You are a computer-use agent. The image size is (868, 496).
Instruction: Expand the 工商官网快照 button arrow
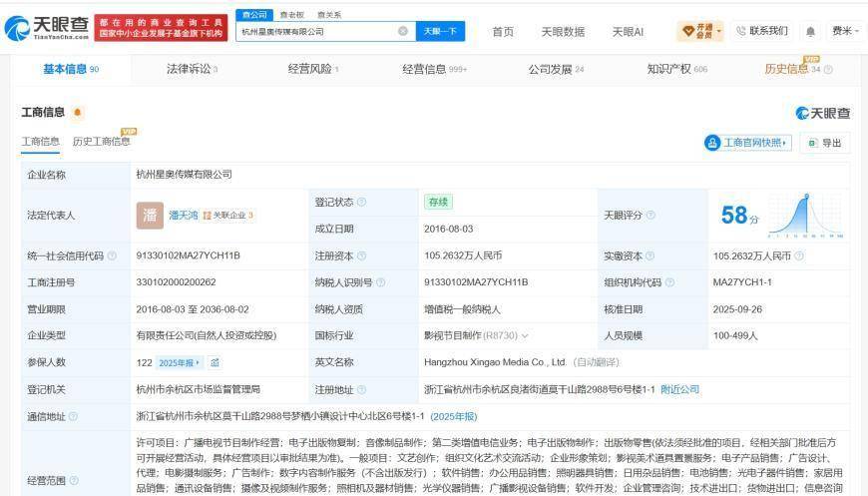(x=784, y=143)
